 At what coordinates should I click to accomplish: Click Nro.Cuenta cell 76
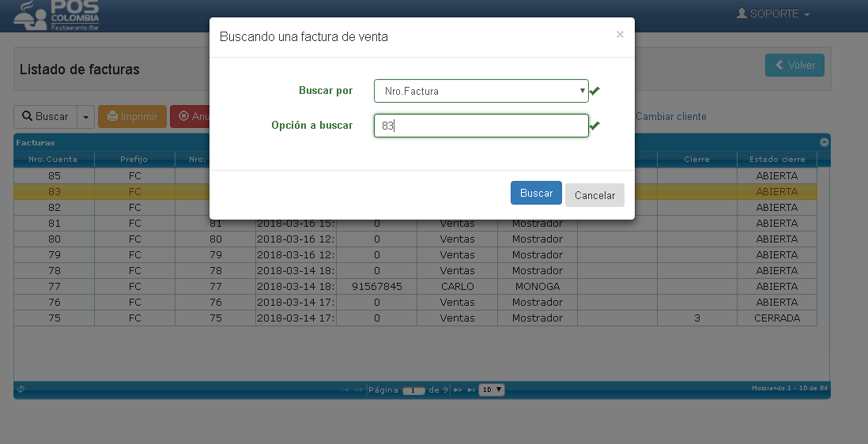coord(55,303)
